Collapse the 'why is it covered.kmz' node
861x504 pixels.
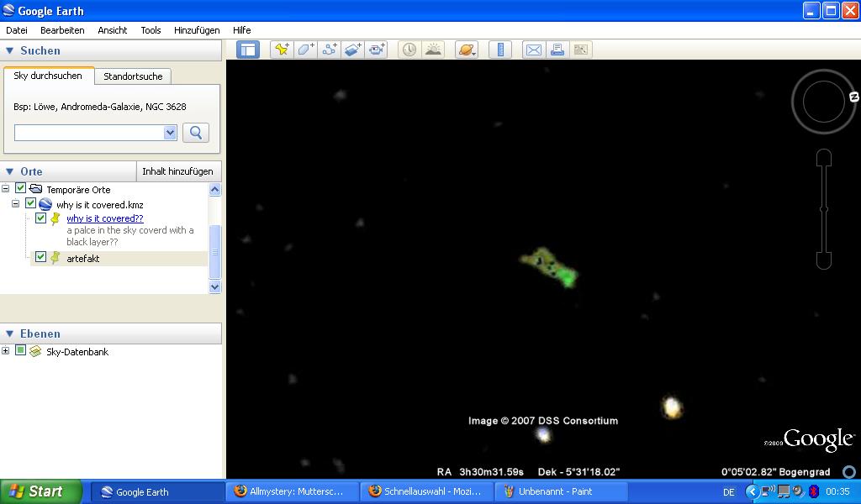[x=16, y=204]
